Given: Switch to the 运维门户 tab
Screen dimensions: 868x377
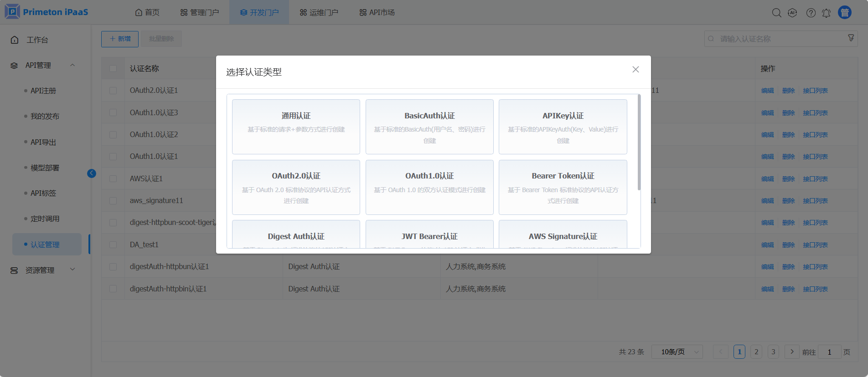Looking at the screenshot, I should (319, 12).
